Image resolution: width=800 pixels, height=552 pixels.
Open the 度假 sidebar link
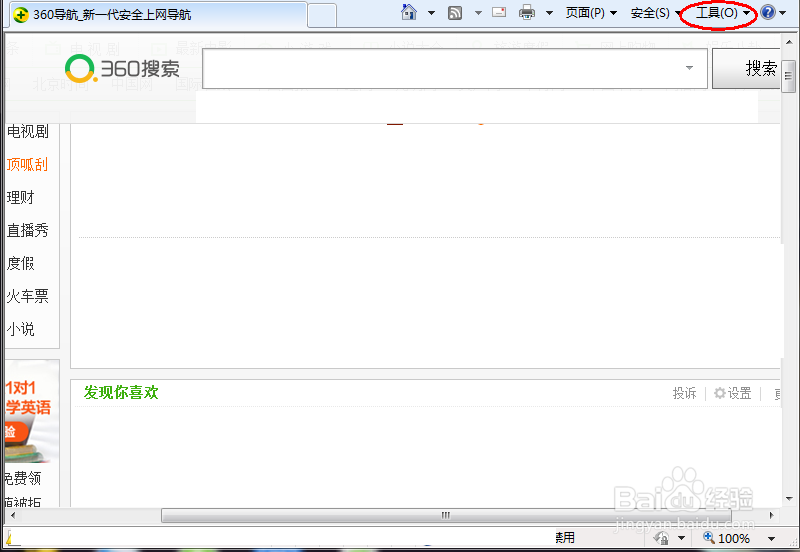point(20,263)
